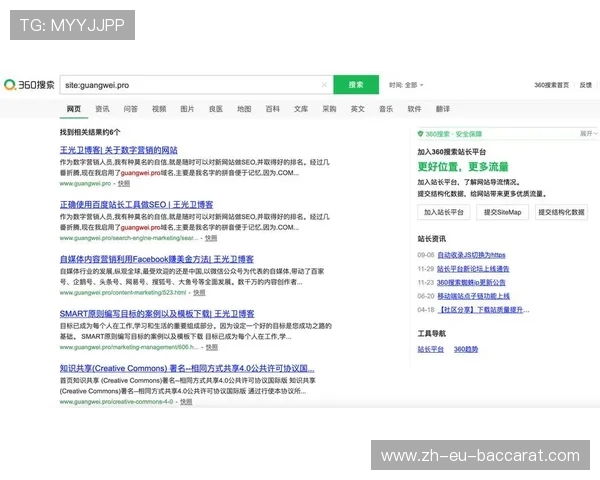Viewport: 600px width, 480px height.
Task: Open 快照 for www.guangwei.pro result
Action: pos(124,184)
